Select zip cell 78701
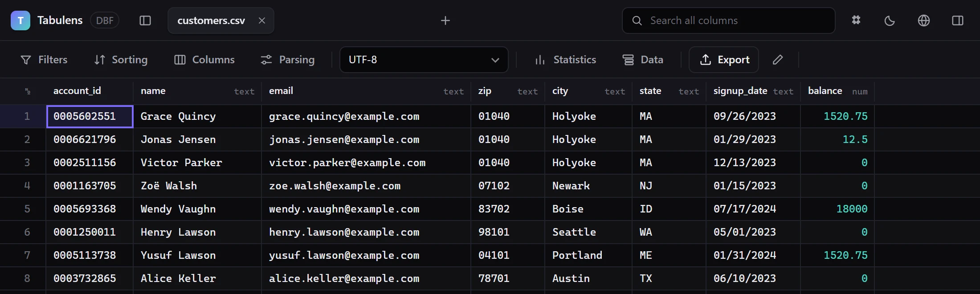 coord(508,279)
